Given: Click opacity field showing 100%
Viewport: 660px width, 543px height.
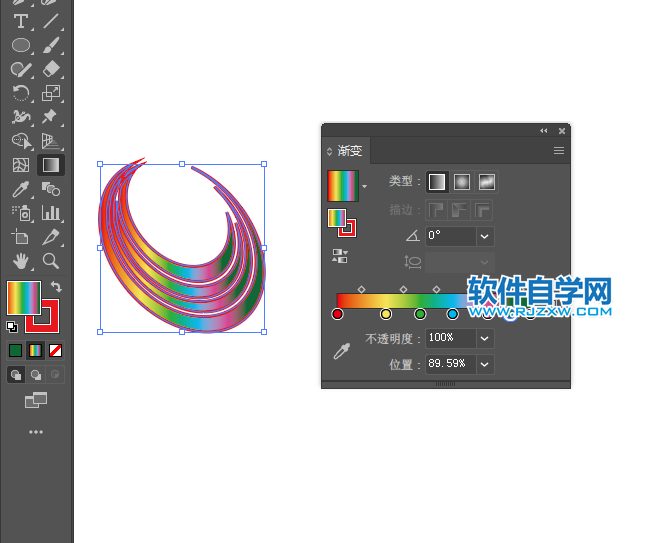Looking at the screenshot, I should pos(451,338).
